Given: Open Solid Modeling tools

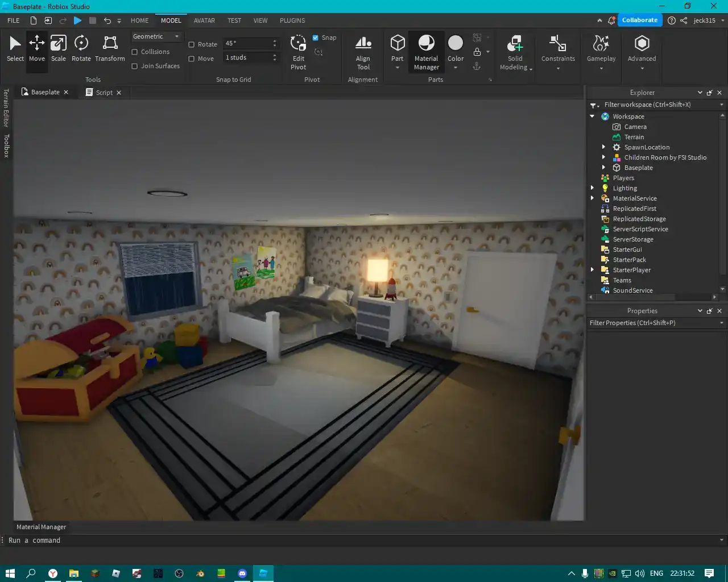Looking at the screenshot, I should click(515, 52).
